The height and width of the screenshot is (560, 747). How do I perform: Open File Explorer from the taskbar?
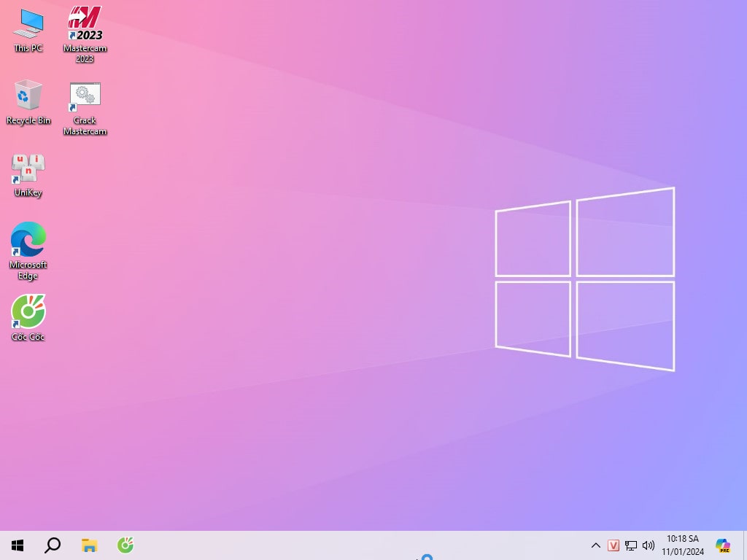(x=89, y=545)
